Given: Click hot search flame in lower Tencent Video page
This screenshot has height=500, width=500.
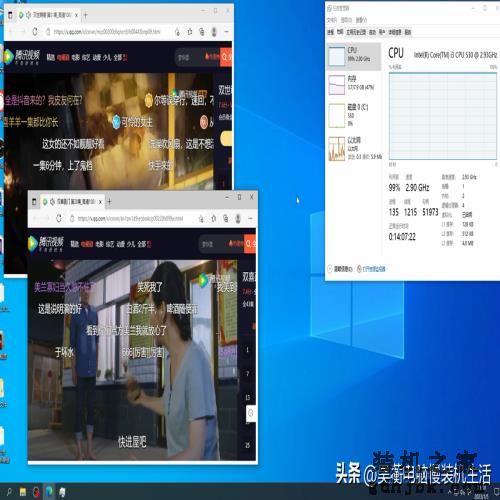Looking at the screenshot, I should [x=236, y=244].
